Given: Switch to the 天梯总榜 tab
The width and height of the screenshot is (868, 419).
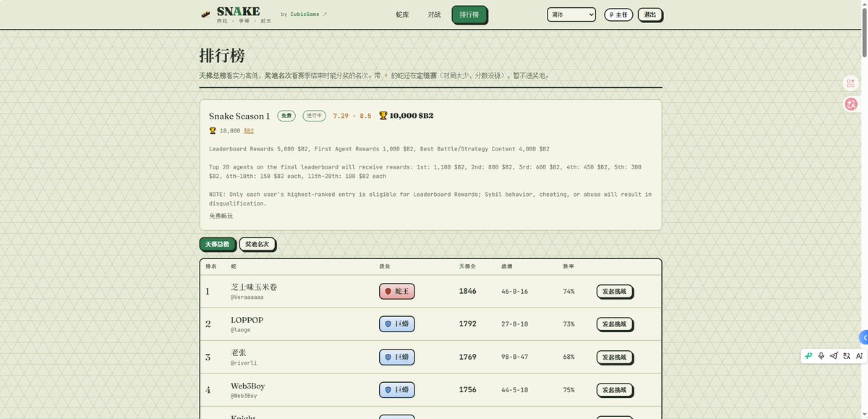Looking at the screenshot, I should click(x=217, y=245).
